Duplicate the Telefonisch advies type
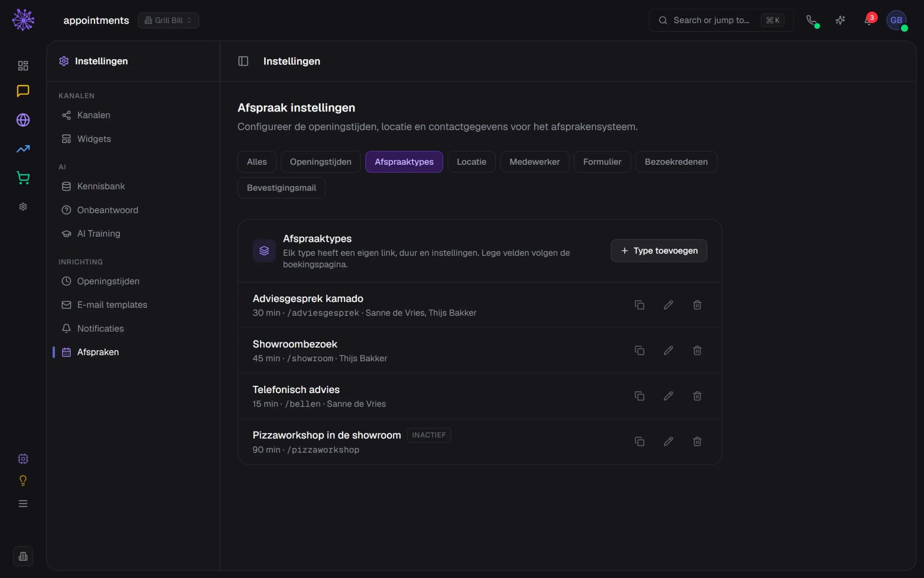Screen dimensions: 924x578 click(x=639, y=396)
